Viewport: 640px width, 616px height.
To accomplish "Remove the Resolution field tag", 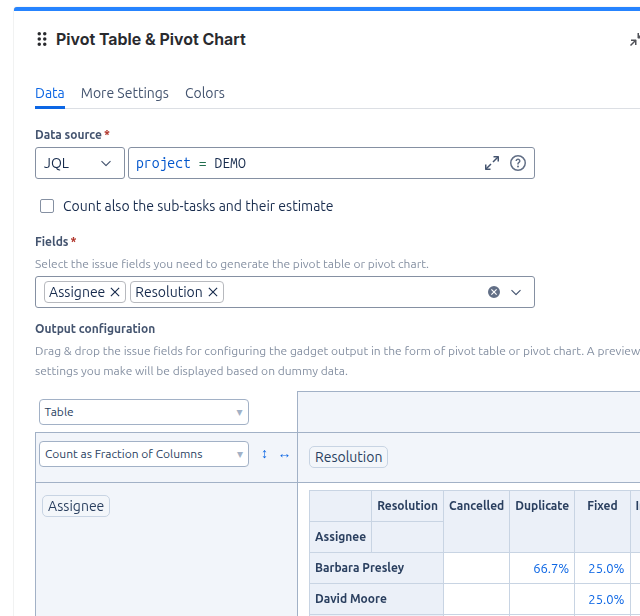I will (213, 292).
